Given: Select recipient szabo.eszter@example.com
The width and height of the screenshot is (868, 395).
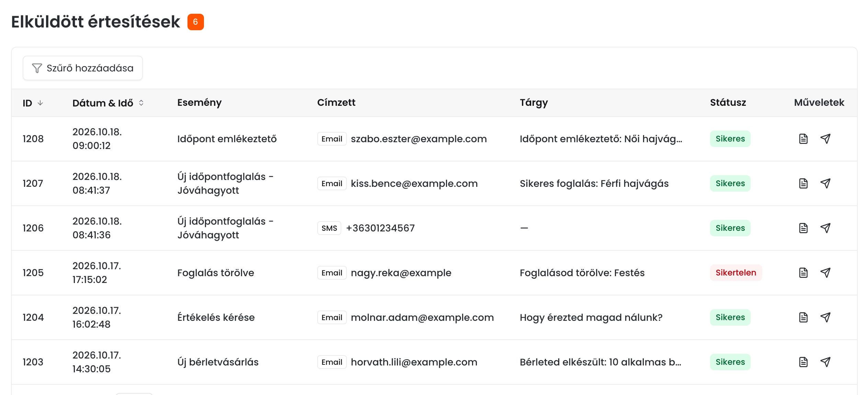Looking at the screenshot, I should click(x=419, y=139).
